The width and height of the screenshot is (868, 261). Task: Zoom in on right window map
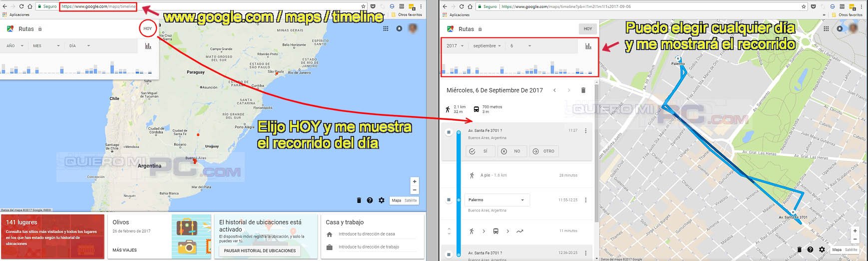(x=855, y=231)
